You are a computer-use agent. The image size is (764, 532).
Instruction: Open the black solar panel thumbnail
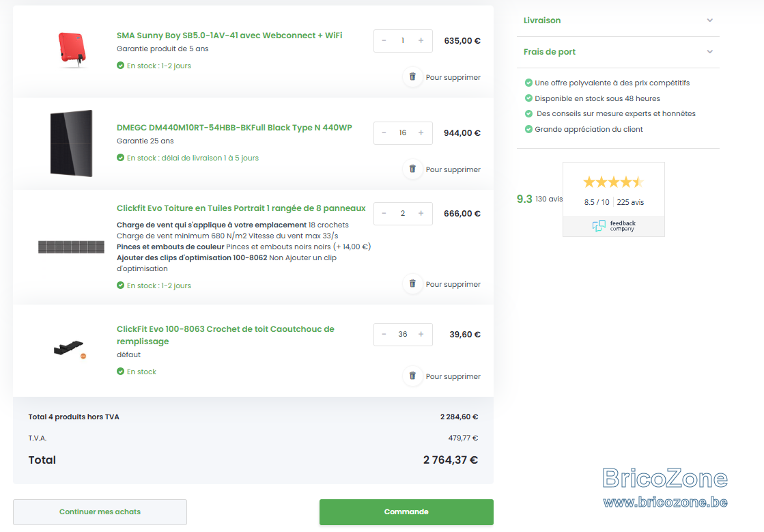point(71,143)
